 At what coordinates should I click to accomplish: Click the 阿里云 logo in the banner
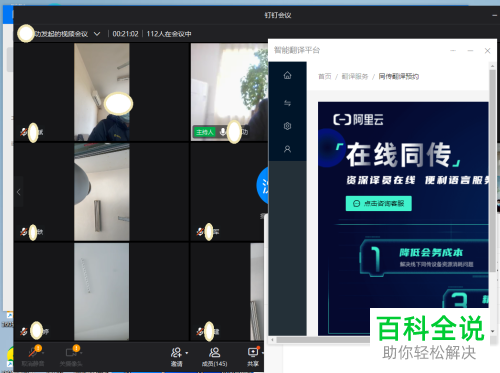point(358,120)
